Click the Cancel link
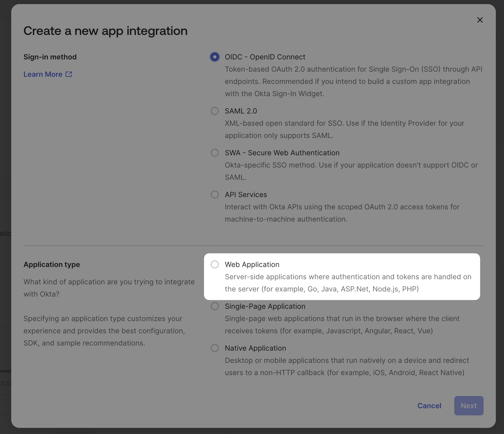 point(429,406)
